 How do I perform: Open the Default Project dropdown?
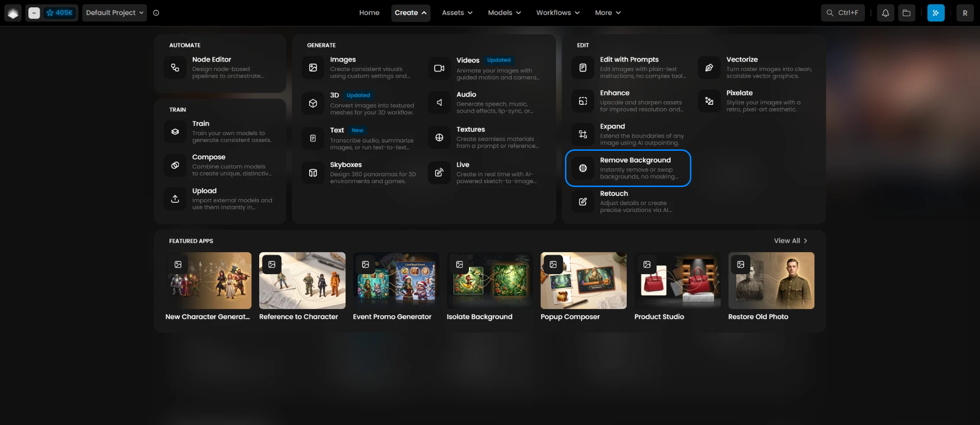pos(115,13)
